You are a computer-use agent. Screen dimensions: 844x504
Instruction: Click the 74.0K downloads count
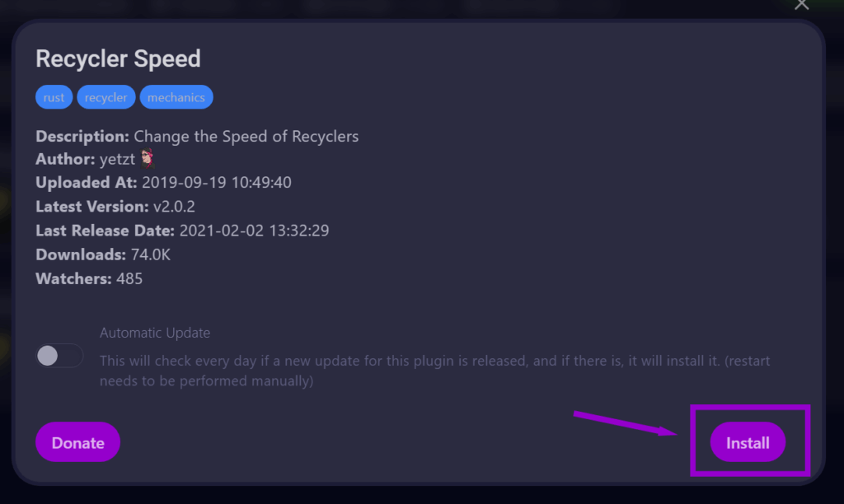pos(151,254)
